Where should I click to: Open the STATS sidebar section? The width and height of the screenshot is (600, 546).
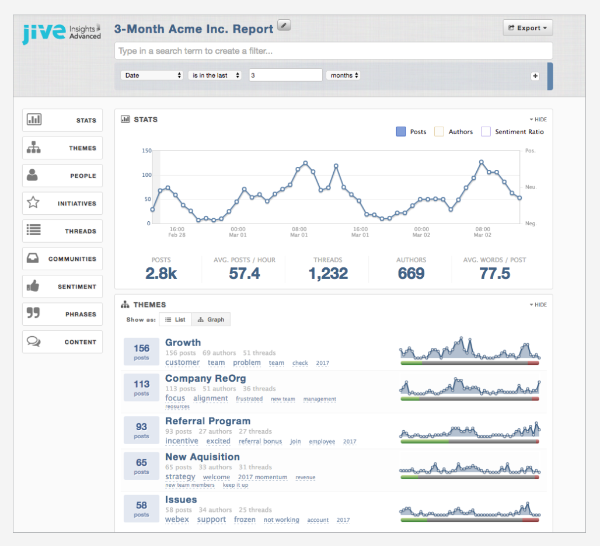(62, 120)
